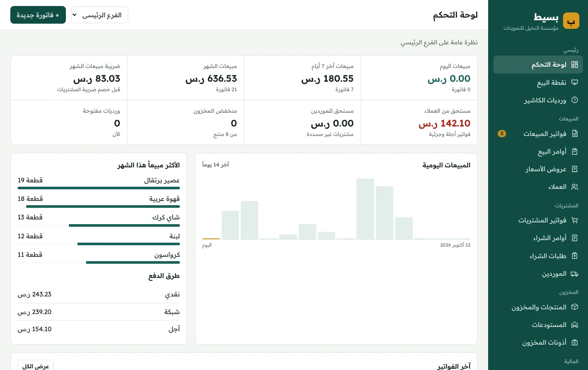
Task: Click the شاي كرك product name
Action: pyautogui.click(x=166, y=217)
